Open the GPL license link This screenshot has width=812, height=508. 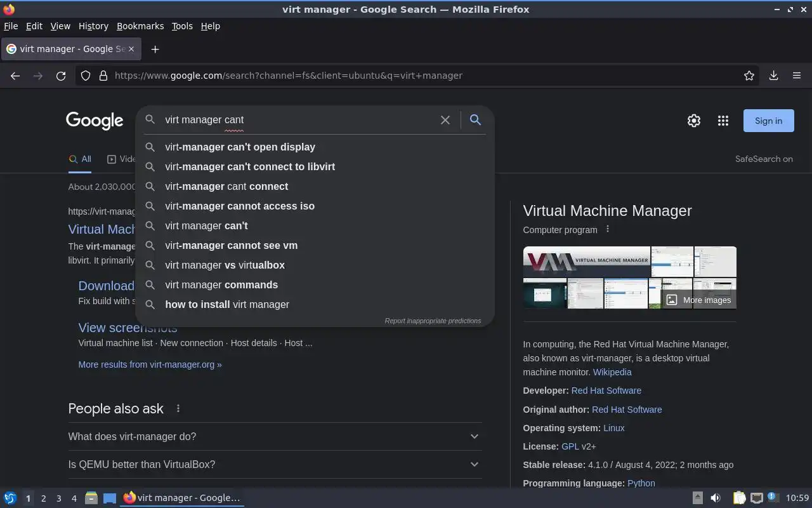point(570,446)
